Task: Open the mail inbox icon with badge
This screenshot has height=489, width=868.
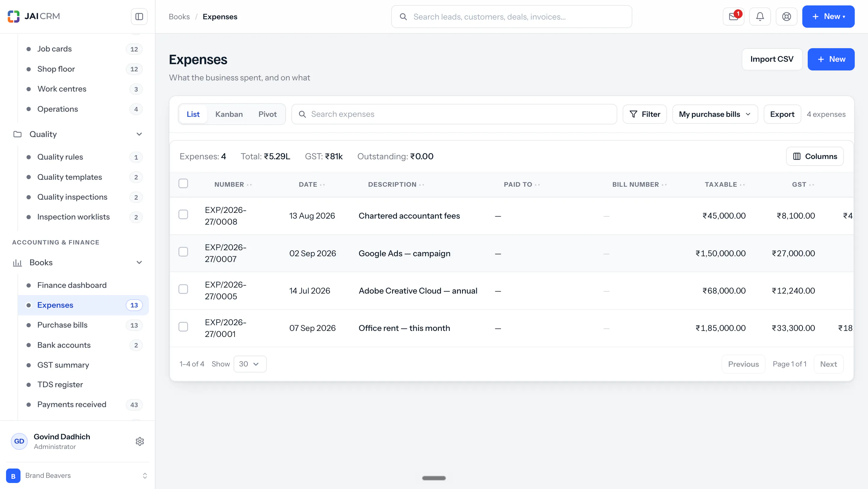Action: (x=734, y=17)
